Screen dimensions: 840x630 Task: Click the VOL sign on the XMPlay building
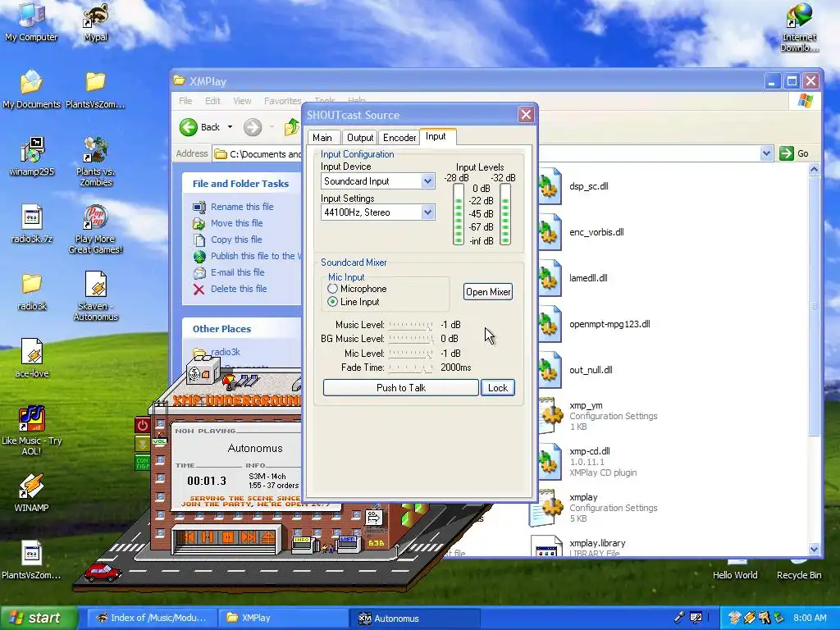click(x=160, y=441)
